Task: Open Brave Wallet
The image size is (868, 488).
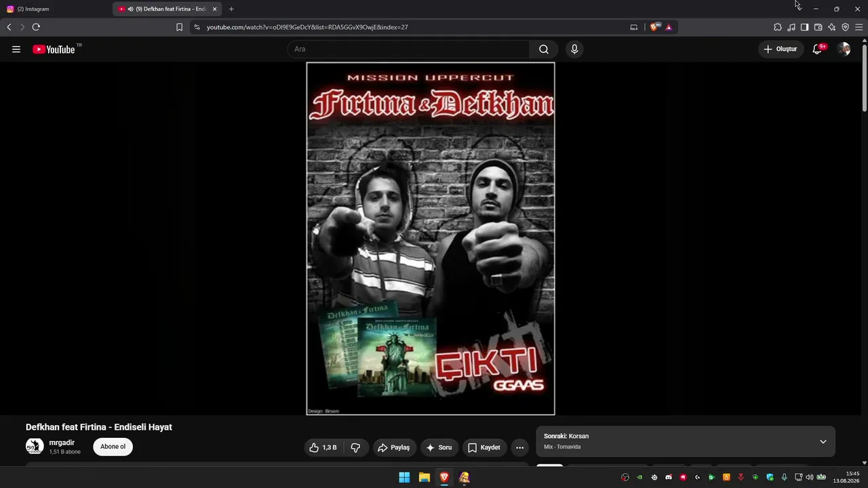Action: [x=818, y=27]
